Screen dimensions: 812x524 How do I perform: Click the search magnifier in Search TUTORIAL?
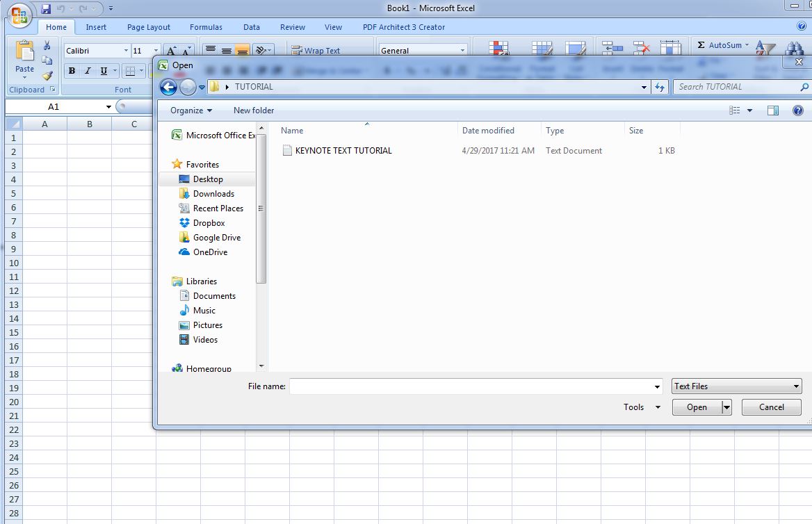tap(804, 87)
